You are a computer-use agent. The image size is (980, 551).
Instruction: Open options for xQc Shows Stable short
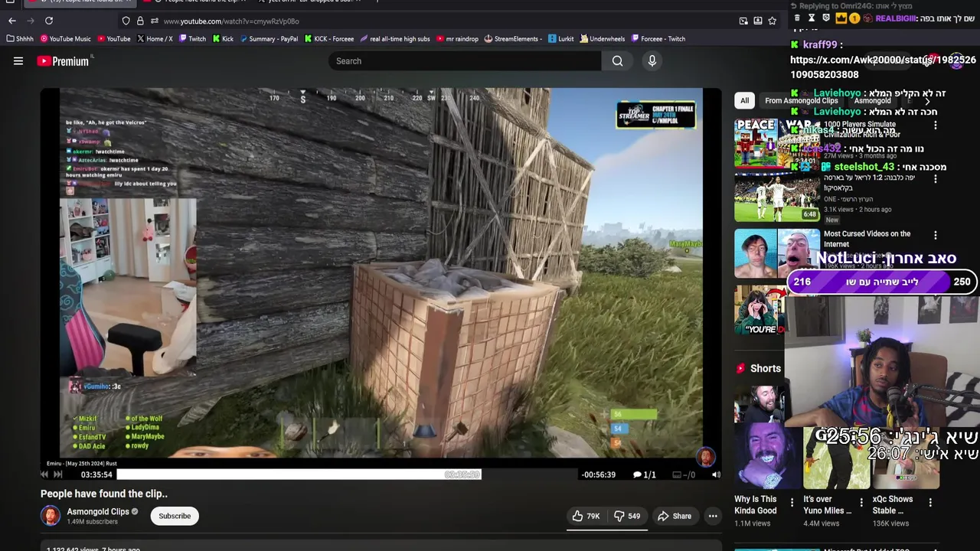[x=930, y=503]
